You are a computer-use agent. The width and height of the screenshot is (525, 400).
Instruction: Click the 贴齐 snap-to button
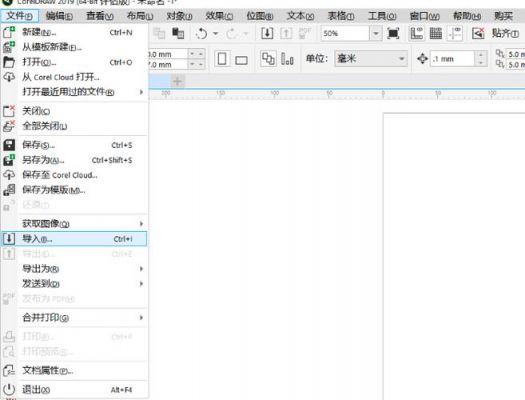pos(505,33)
